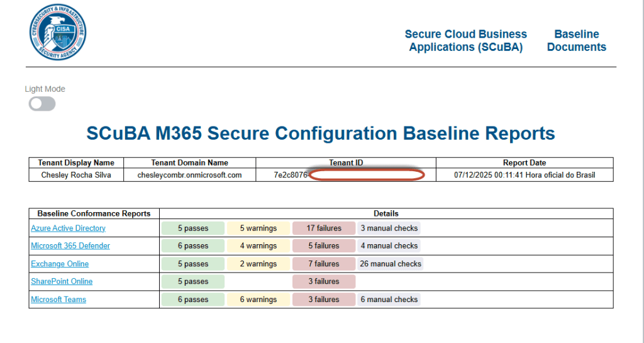Click the 6 warnings badge for Teams
The width and height of the screenshot is (644, 343).
258,300
